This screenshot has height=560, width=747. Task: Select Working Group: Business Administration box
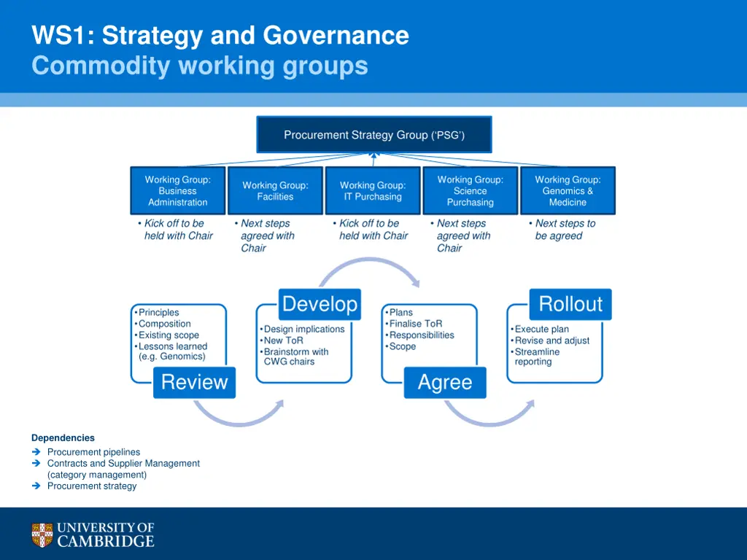[178, 190]
